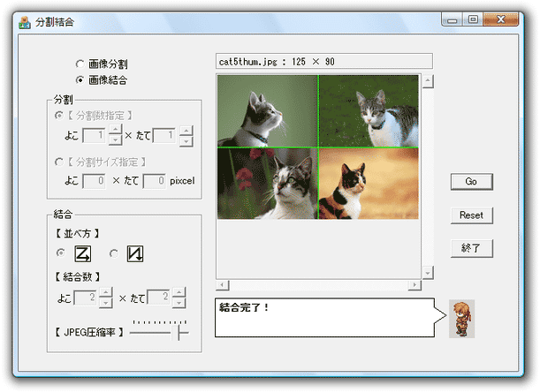Click the N-pattern arrangement icon

tap(135, 253)
